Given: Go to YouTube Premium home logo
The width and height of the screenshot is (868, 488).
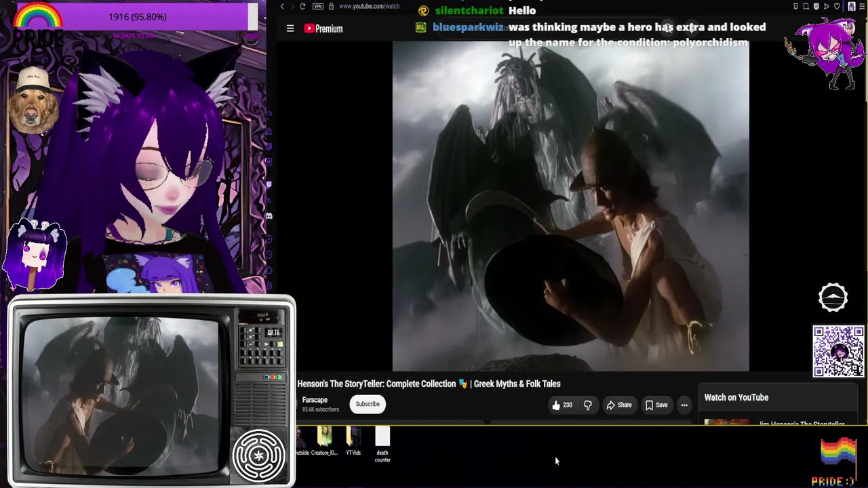Looking at the screenshot, I should (323, 28).
